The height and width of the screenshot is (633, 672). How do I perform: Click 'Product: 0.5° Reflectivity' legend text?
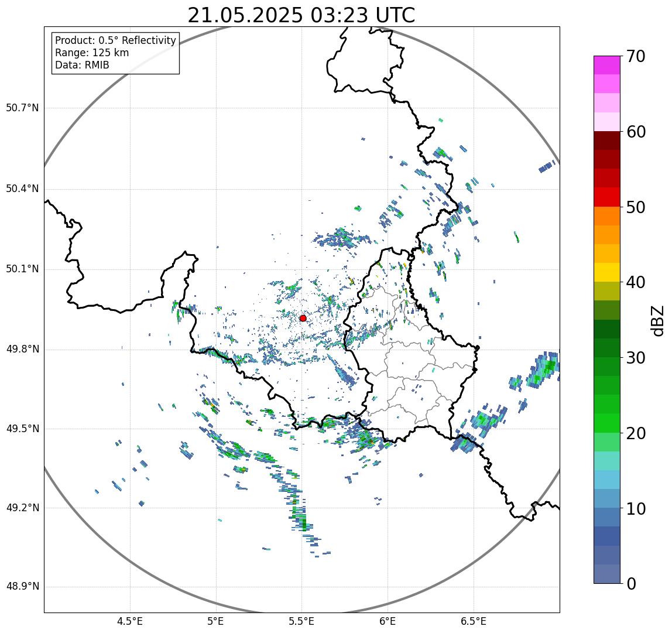116,40
